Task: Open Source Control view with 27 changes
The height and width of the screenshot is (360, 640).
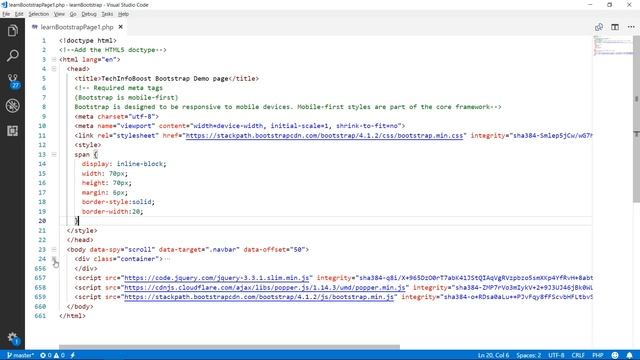Action: click(x=13, y=81)
